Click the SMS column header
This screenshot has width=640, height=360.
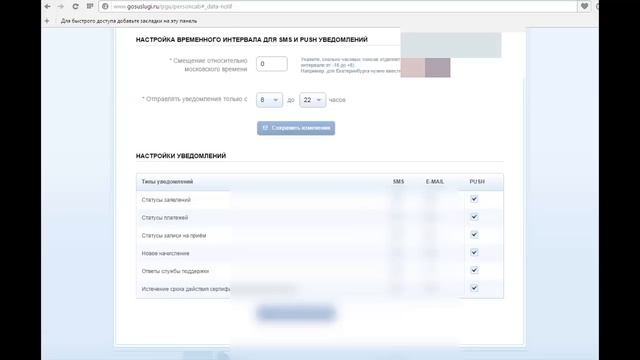pyautogui.click(x=398, y=182)
